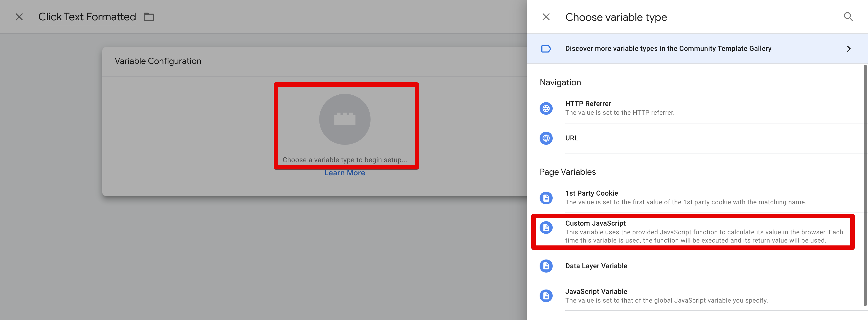Open the Learn More link
This screenshot has height=320, width=868.
point(345,173)
